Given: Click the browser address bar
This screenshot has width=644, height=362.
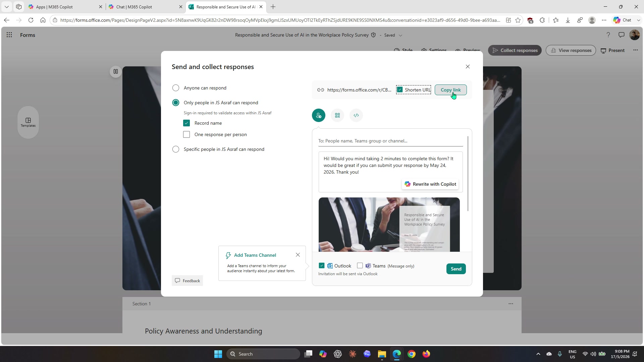Looking at the screenshot, I should (x=280, y=20).
